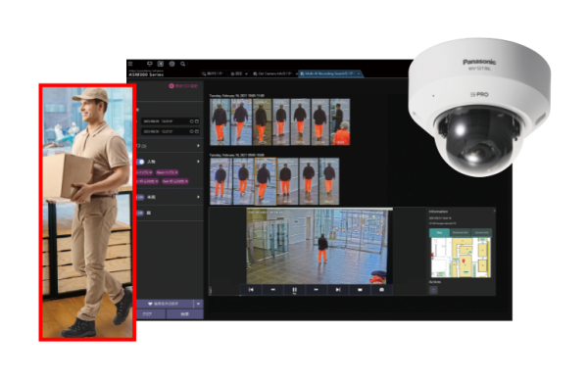Skip to previous recording in playback bar
This screenshot has width=588, height=381.
pyautogui.click(x=251, y=290)
